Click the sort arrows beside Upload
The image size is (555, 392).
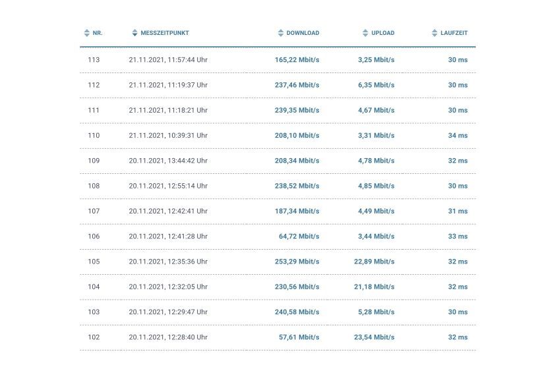[365, 33]
